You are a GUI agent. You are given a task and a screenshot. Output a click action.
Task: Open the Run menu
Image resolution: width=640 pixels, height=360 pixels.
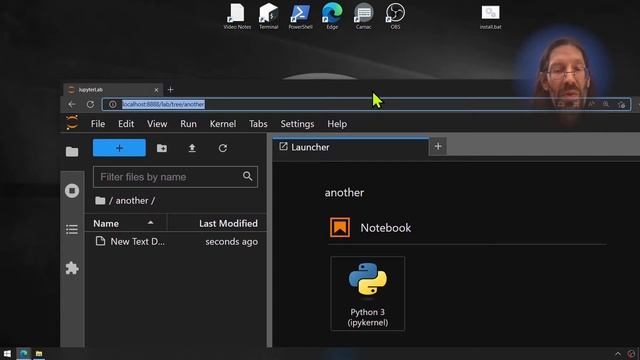click(188, 124)
